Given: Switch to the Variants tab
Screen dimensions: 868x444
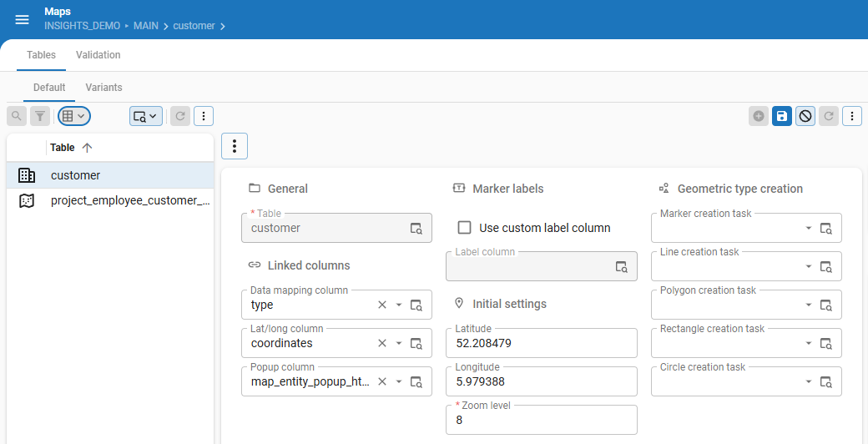Looking at the screenshot, I should tap(103, 87).
